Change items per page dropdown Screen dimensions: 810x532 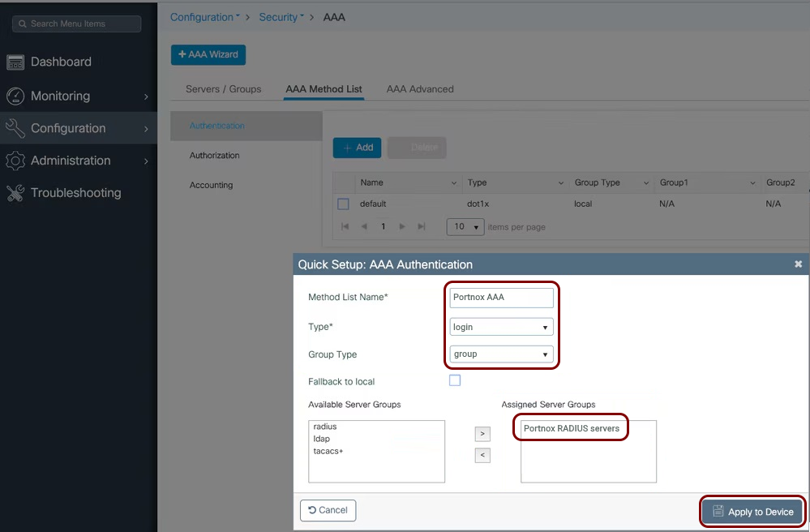pyautogui.click(x=465, y=227)
